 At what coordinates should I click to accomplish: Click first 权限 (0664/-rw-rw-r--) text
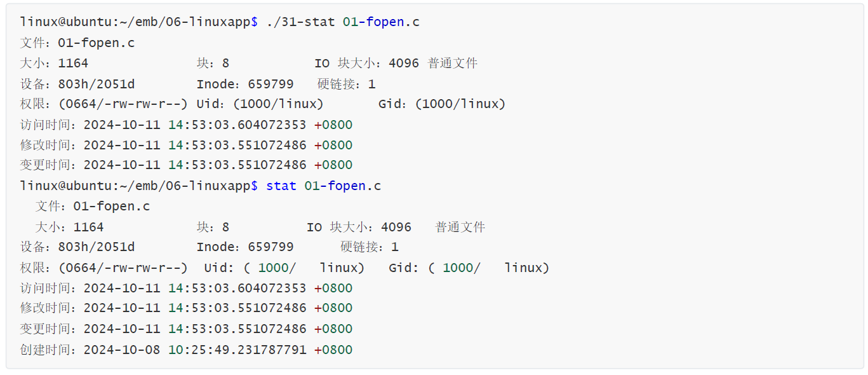104,104
